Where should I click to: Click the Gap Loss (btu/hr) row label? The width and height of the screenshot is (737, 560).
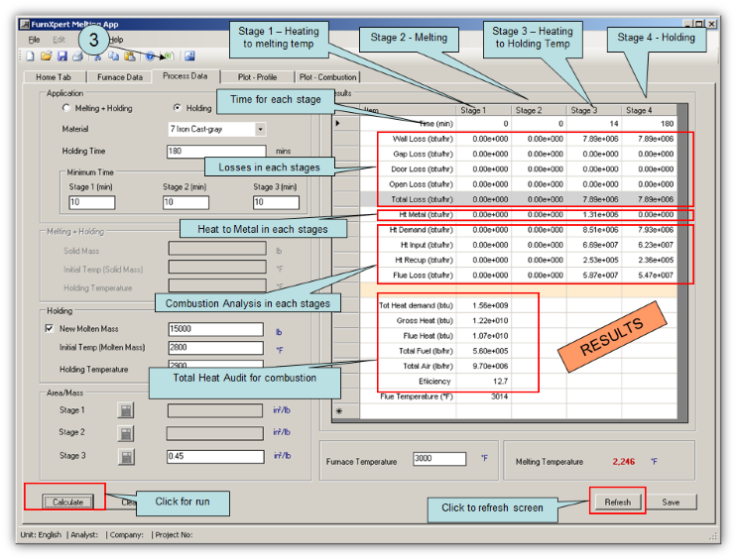pos(423,154)
